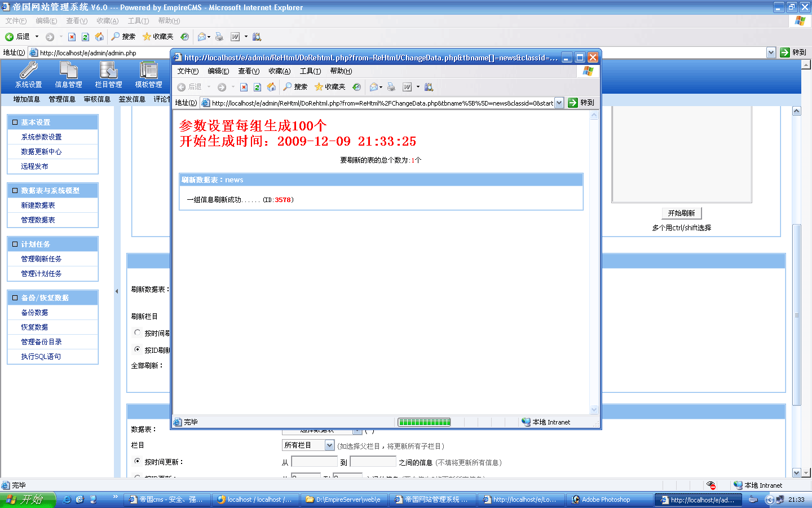This screenshot has height=508, width=812.
Task: Click the popup window's refresh icon
Action: tap(257, 87)
